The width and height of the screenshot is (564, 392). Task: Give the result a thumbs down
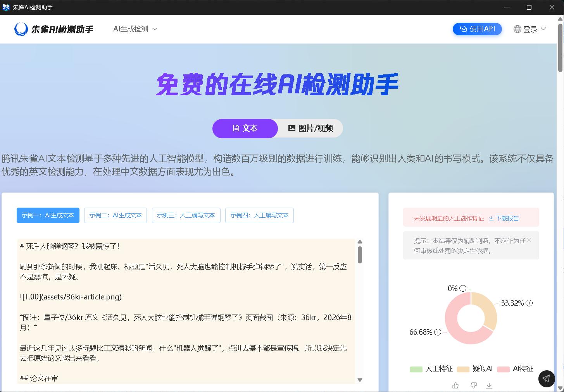pyautogui.click(x=473, y=385)
